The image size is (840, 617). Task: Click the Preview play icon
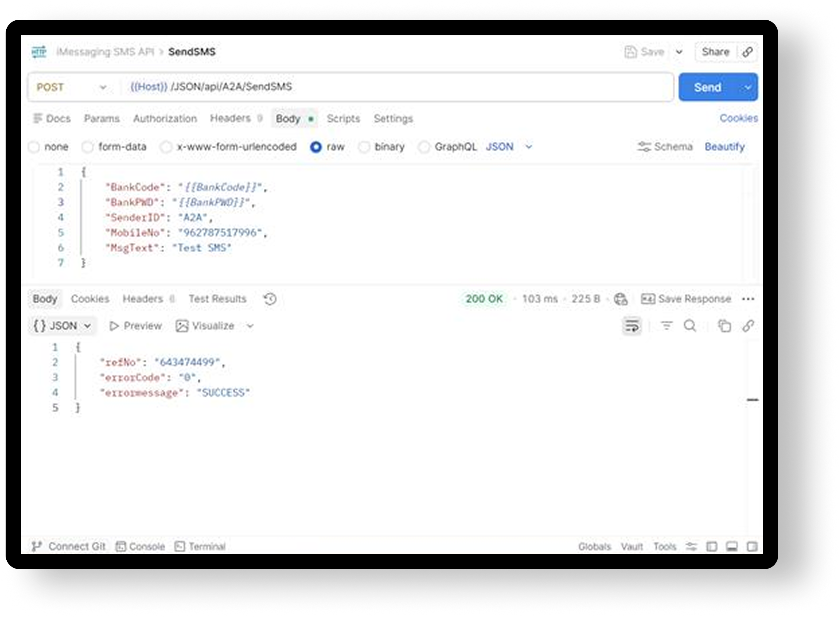(114, 326)
